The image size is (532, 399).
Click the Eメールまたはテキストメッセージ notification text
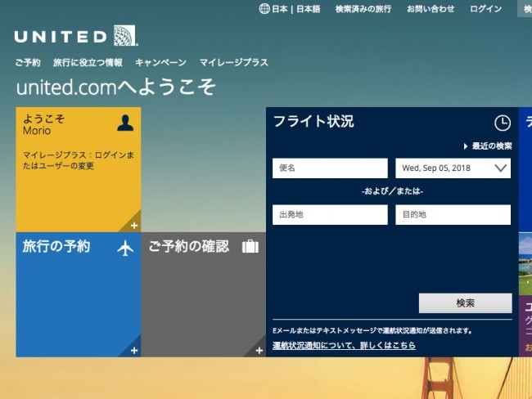[x=372, y=330]
